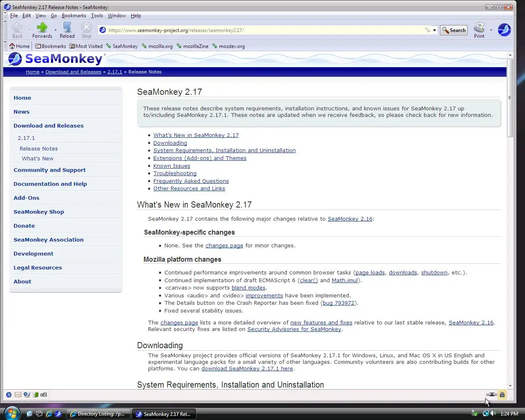This screenshot has height=420, width=525.
Task: Click the Home breadcrumb link
Action: point(32,72)
